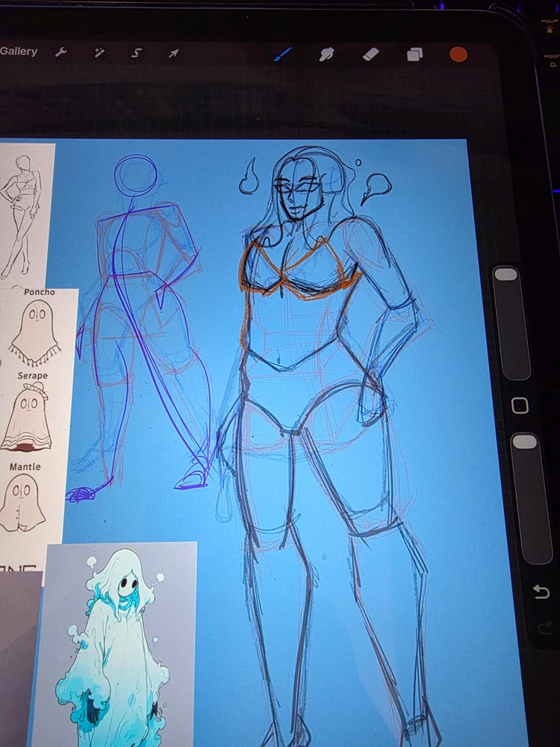560x747 pixels.
Task: Select the Brush tool
Action: (282, 55)
